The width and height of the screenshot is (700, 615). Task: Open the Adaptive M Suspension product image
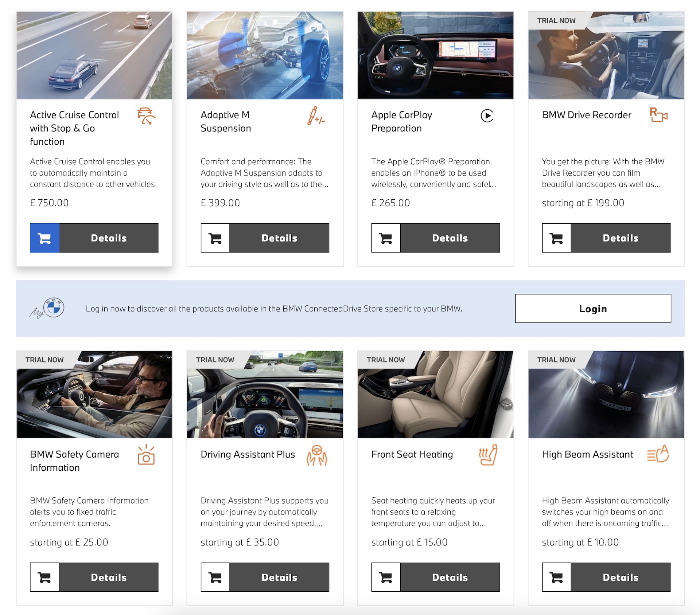coord(265,55)
